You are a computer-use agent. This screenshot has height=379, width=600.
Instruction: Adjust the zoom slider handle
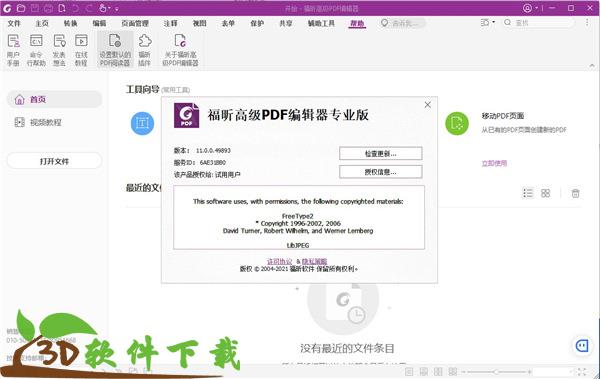pyautogui.click(x=496, y=372)
